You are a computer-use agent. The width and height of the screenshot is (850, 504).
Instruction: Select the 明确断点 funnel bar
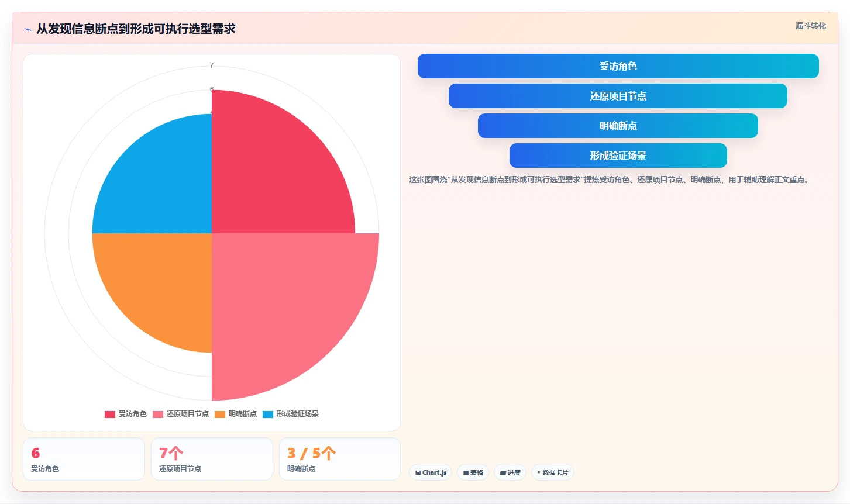pyautogui.click(x=618, y=126)
